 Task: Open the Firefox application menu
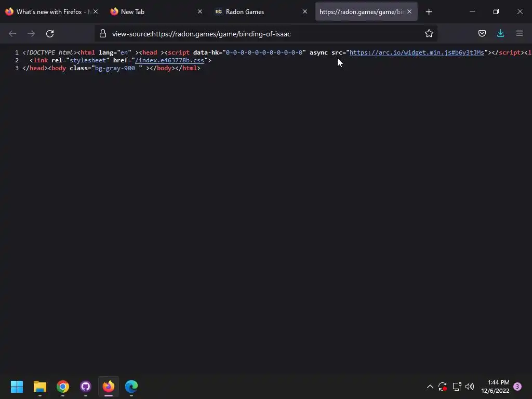coord(520,33)
